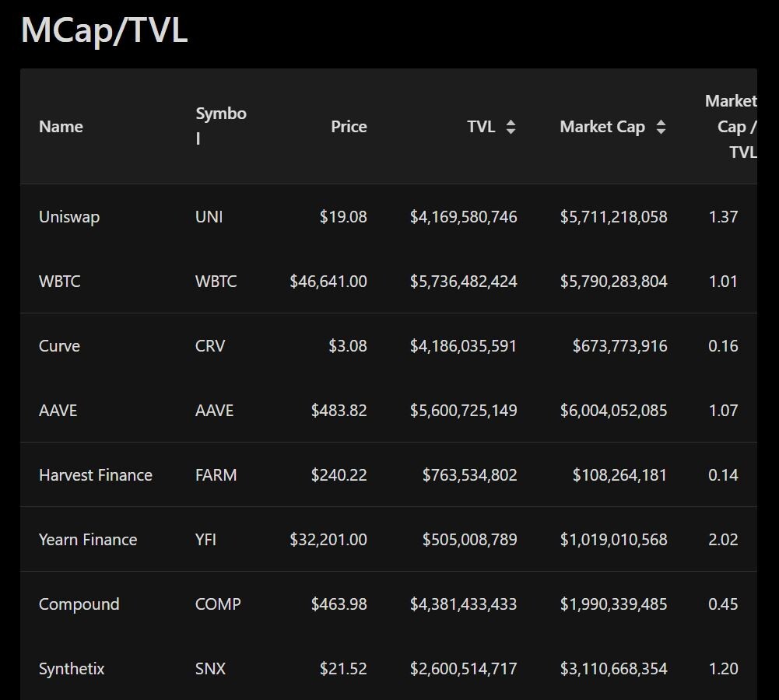Sort by Market Cap arrows icon

point(661,127)
